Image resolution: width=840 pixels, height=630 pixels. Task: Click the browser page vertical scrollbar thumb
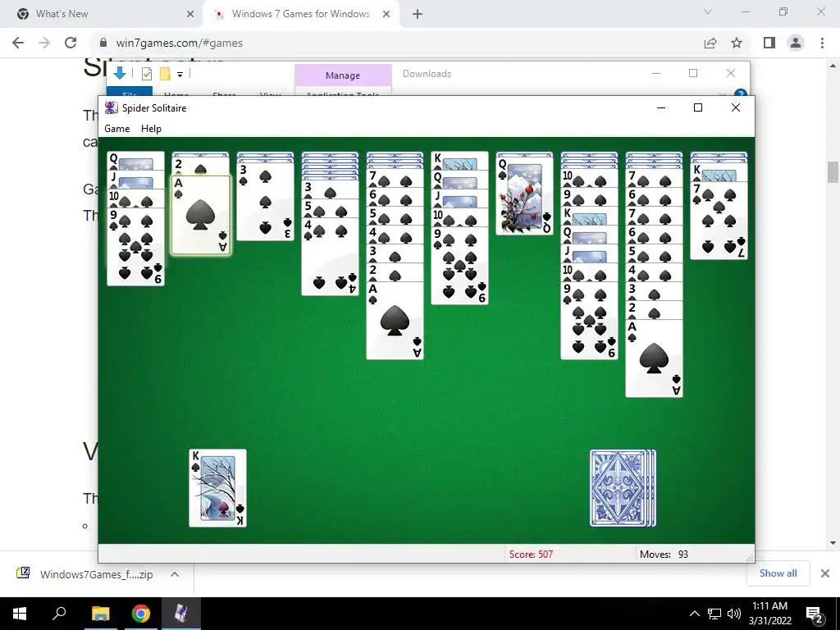coord(833,172)
